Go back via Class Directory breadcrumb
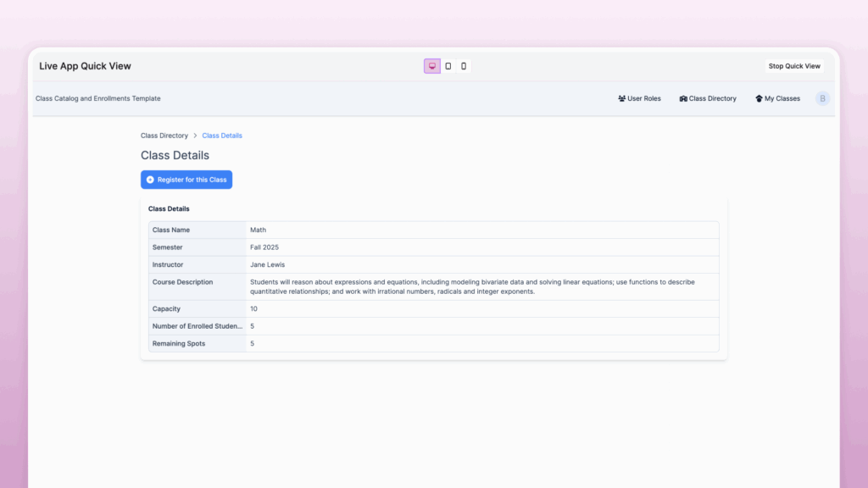868x488 pixels. pos(164,136)
